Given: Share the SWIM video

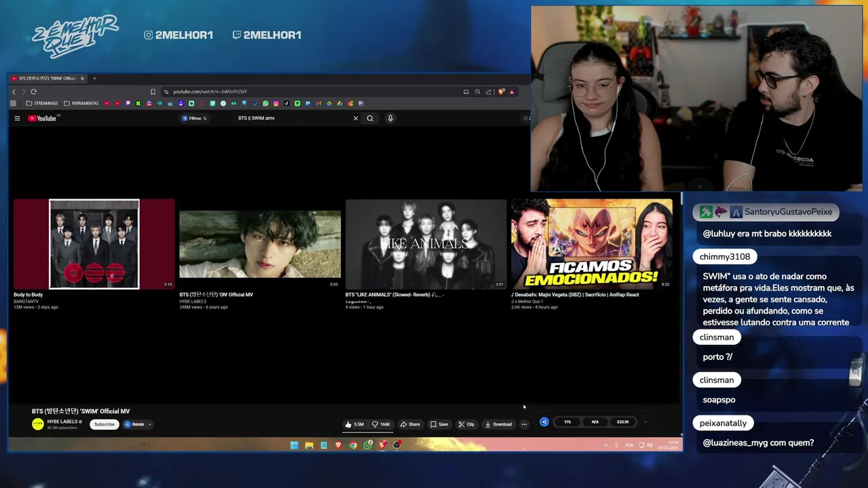Looking at the screenshot, I should pos(410,424).
